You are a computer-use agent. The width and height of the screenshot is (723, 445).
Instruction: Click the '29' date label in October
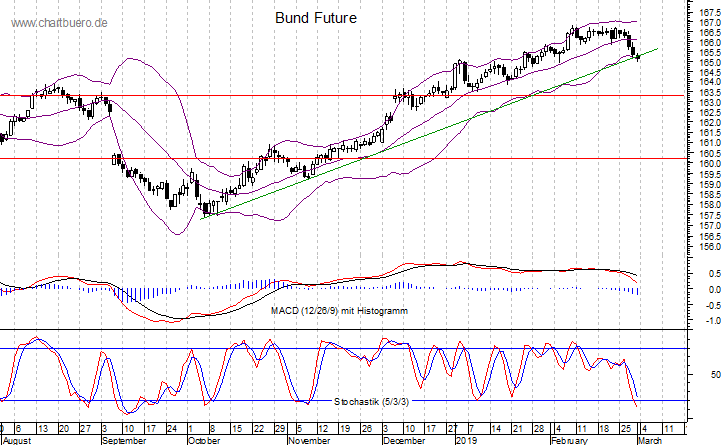[x=280, y=429]
